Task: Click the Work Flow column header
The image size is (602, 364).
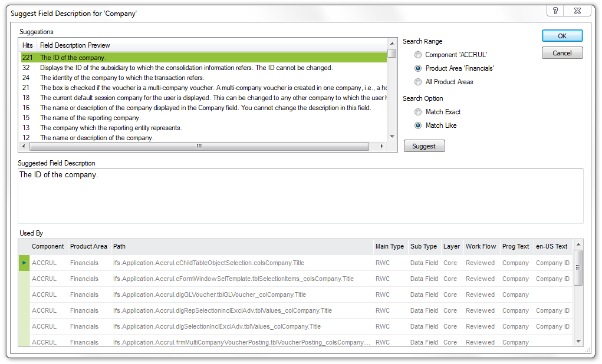Action: tap(481, 246)
